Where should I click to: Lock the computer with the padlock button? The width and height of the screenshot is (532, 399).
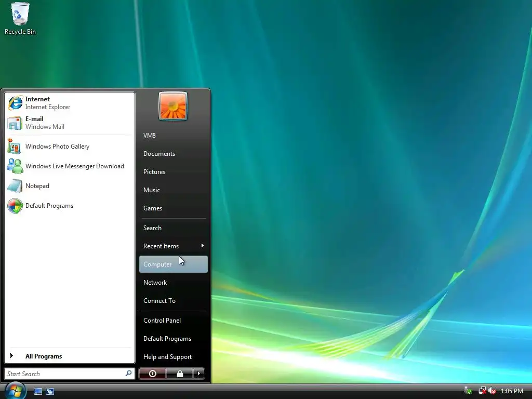pos(179,374)
